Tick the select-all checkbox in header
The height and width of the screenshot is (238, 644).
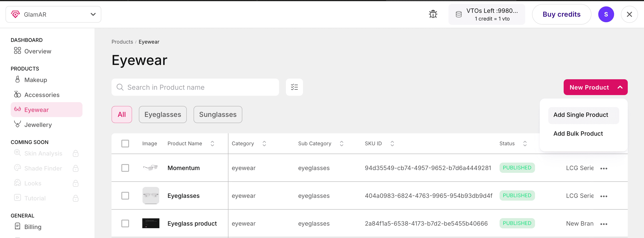[125, 144]
